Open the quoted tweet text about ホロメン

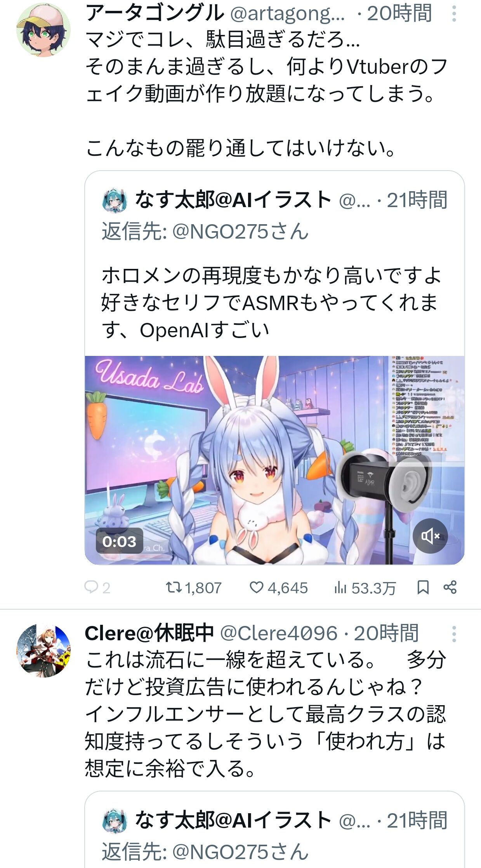(x=271, y=303)
